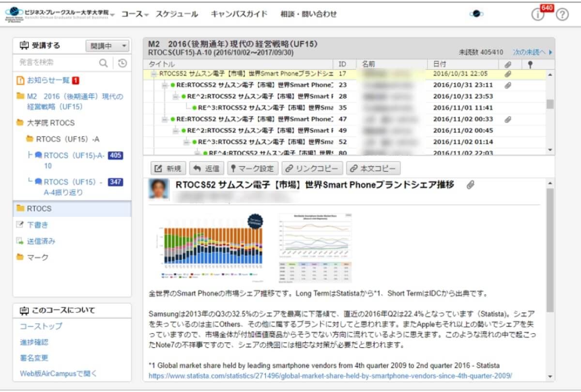Open お知らせ一覧 notice list
This screenshot has width=581, height=392.
coord(47,80)
